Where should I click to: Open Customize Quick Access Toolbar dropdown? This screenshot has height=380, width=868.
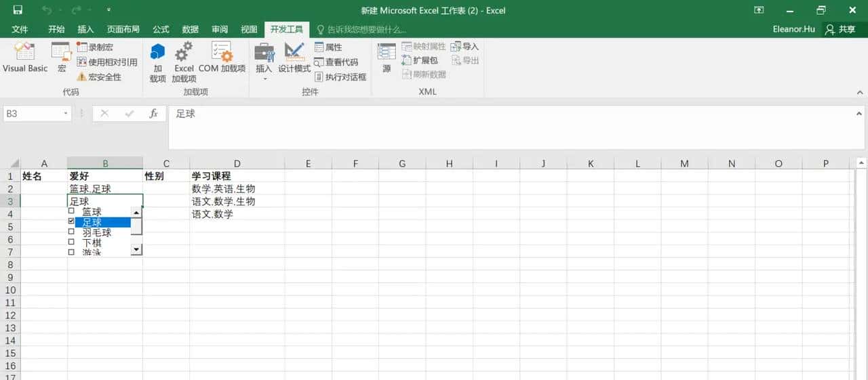pos(109,10)
